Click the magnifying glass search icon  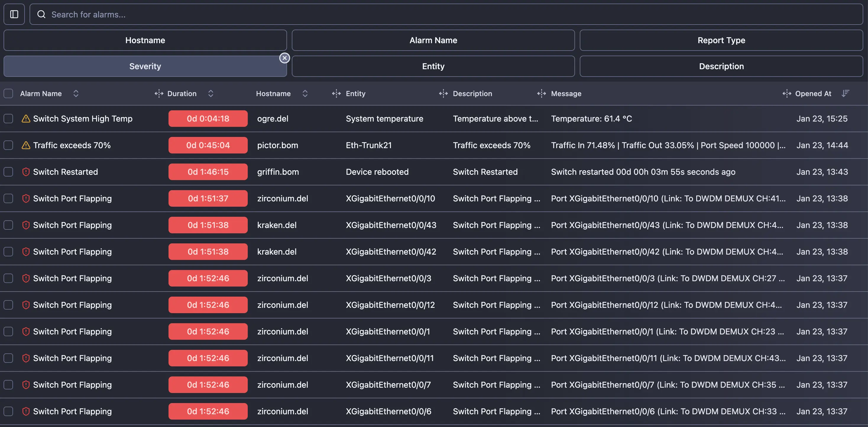[41, 14]
